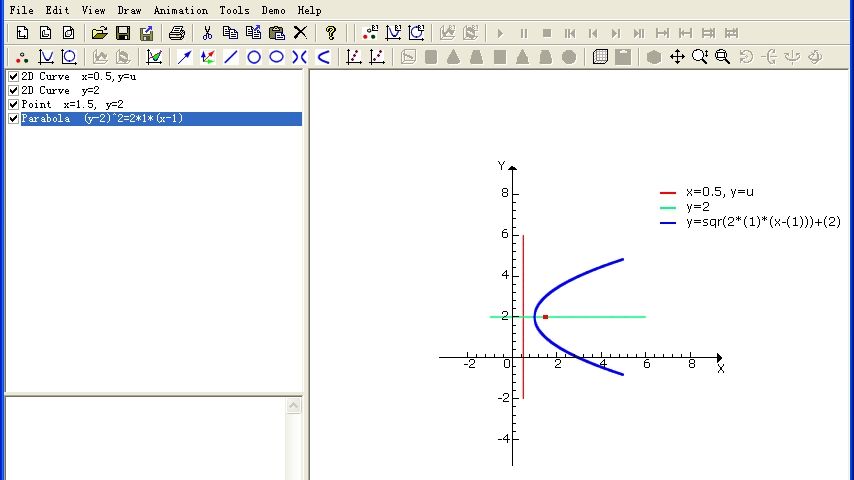Click the Delete X icon
The image size is (854, 480).
coord(300,33)
